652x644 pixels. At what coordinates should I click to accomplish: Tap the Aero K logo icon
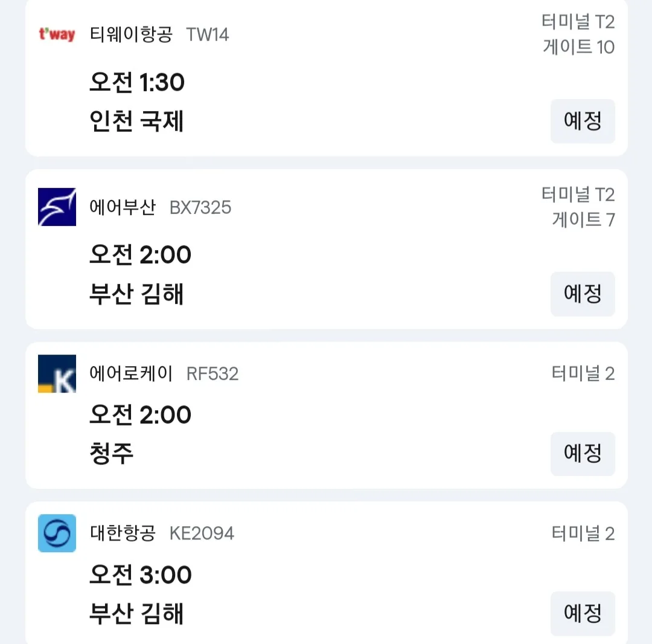[x=57, y=373]
